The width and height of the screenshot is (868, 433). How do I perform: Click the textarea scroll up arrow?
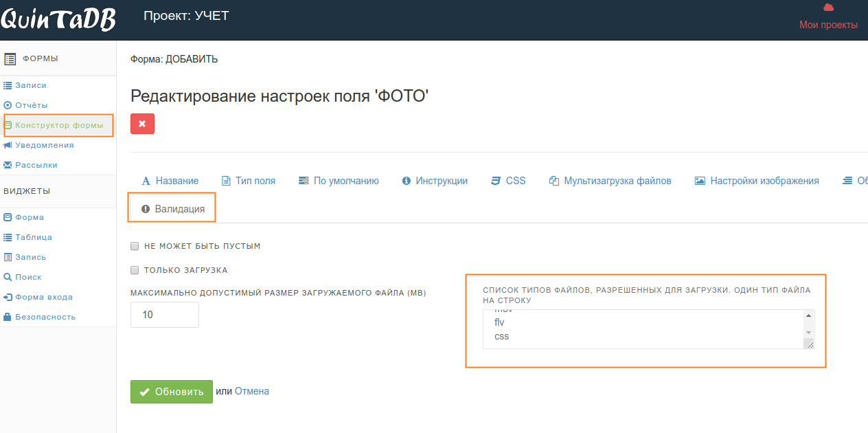click(x=808, y=315)
